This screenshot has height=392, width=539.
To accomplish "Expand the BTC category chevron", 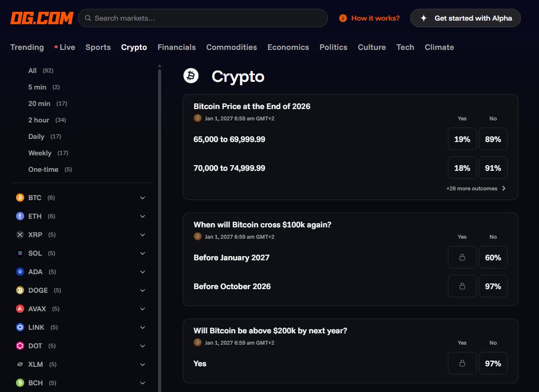I will tap(143, 198).
